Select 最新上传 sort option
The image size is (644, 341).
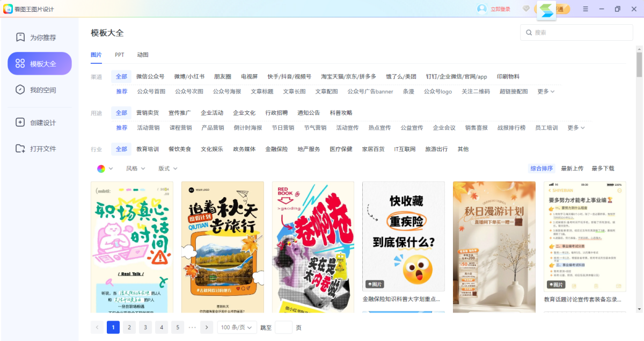[572, 169]
